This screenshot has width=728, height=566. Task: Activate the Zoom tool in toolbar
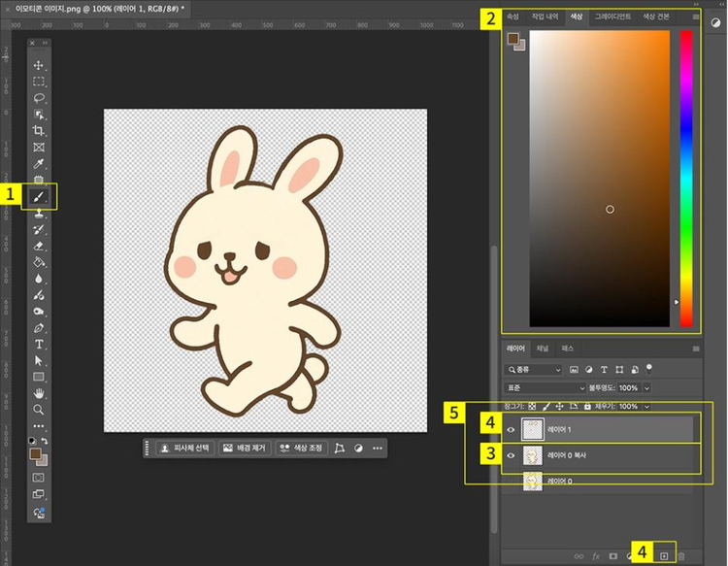[40, 410]
